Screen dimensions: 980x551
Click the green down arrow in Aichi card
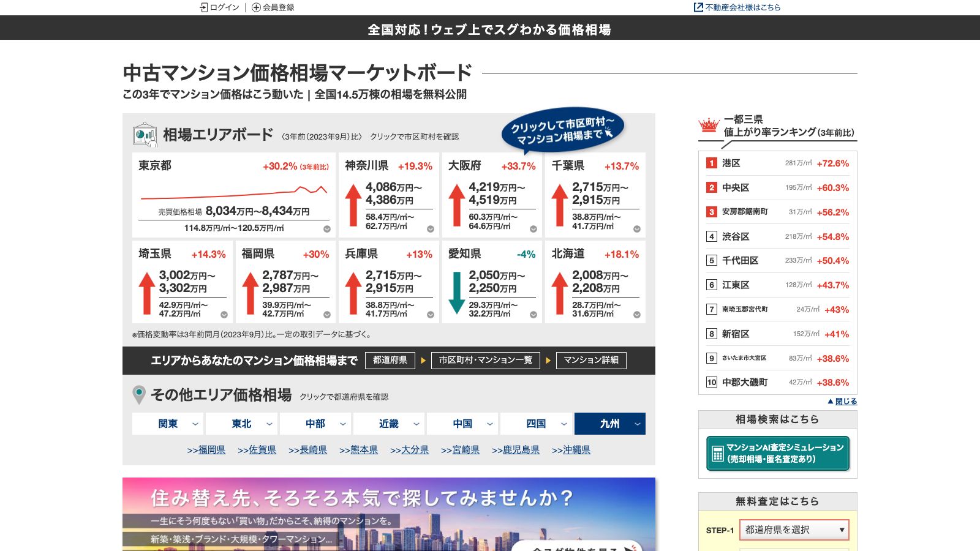coord(456,293)
